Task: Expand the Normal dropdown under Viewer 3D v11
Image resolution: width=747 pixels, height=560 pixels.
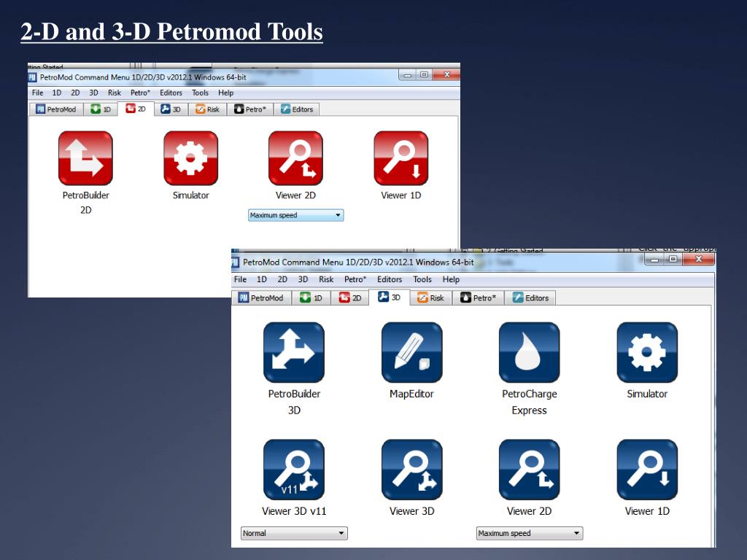Action: point(294,533)
